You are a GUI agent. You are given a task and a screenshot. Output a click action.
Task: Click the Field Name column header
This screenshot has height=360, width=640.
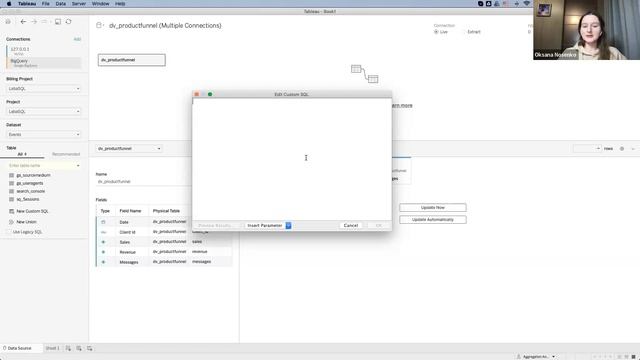click(131, 211)
